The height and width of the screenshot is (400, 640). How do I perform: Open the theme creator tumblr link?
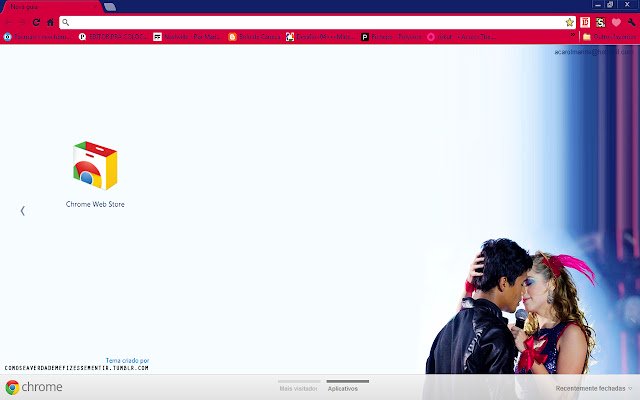point(77,368)
